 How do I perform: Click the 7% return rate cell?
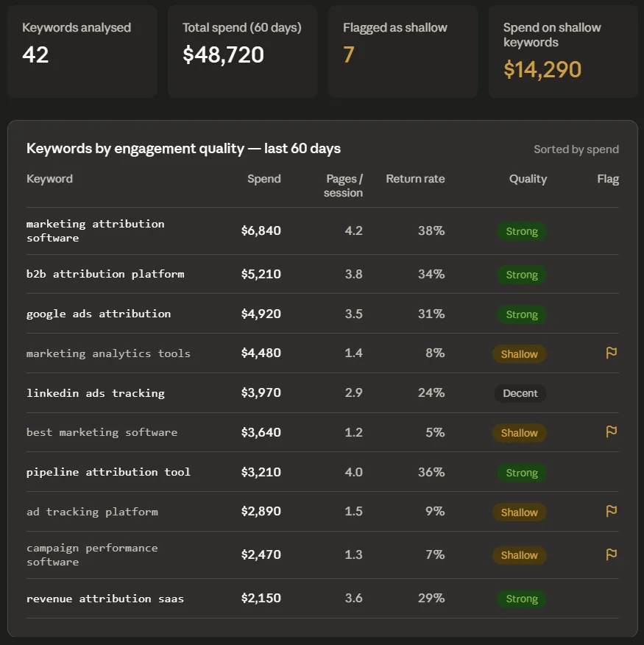click(x=435, y=554)
